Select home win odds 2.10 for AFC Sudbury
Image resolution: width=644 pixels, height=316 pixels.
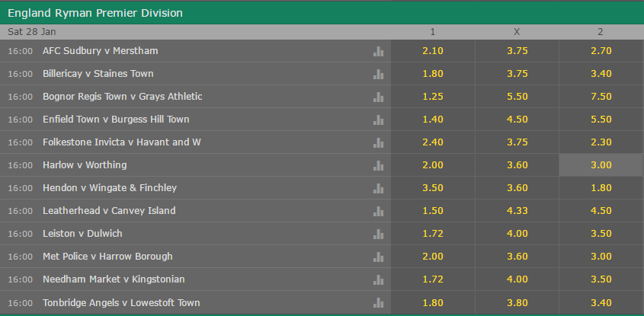click(433, 51)
